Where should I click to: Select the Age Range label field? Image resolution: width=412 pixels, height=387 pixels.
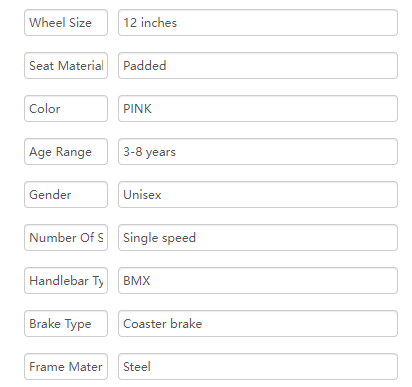tap(66, 152)
